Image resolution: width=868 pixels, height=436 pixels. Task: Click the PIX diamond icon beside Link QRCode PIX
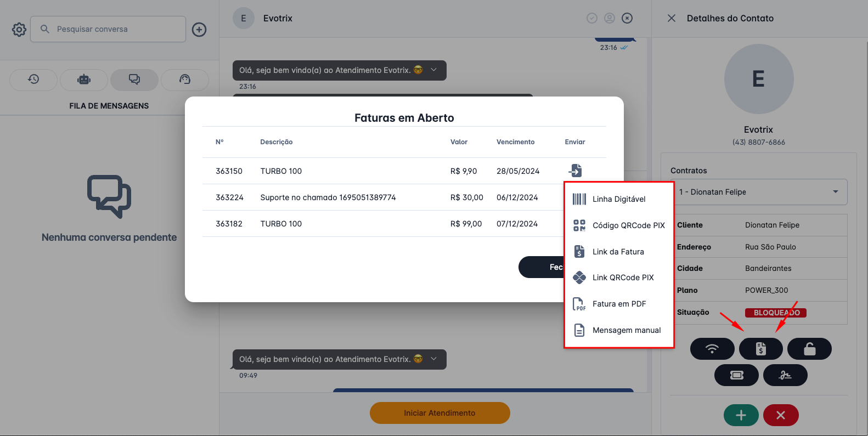(x=579, y=278)
